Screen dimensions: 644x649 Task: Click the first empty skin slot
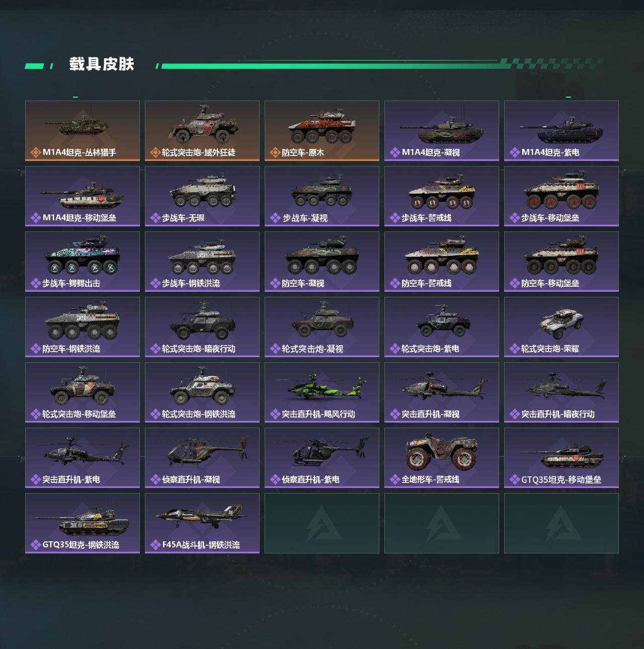[x=322, y=523]
